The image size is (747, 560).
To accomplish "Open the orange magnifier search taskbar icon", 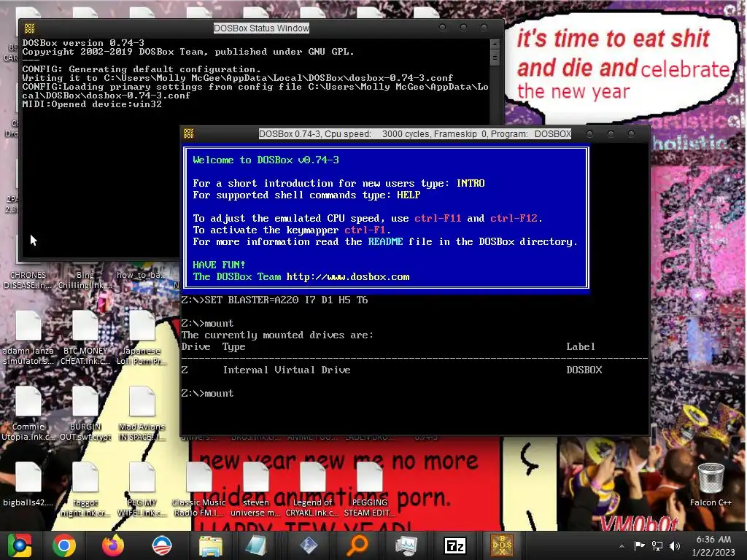I will click(x=357, y=545).
